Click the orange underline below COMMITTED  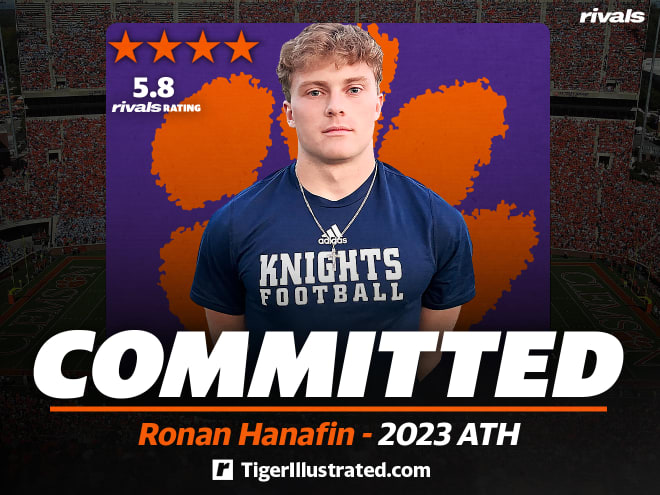(328, 409)
